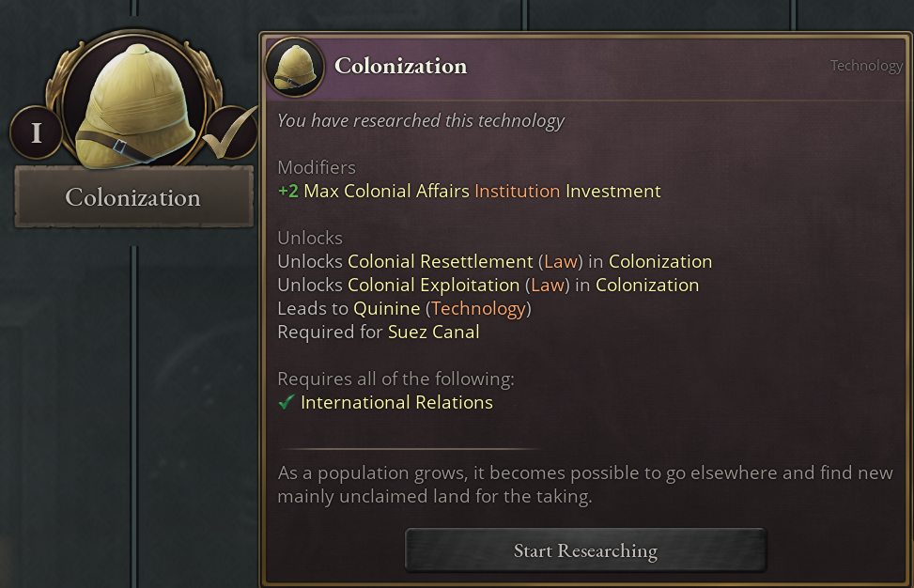Click the Law link after Colonial Exploitation
Screen dimensions: 914x588
click(548, 286)
